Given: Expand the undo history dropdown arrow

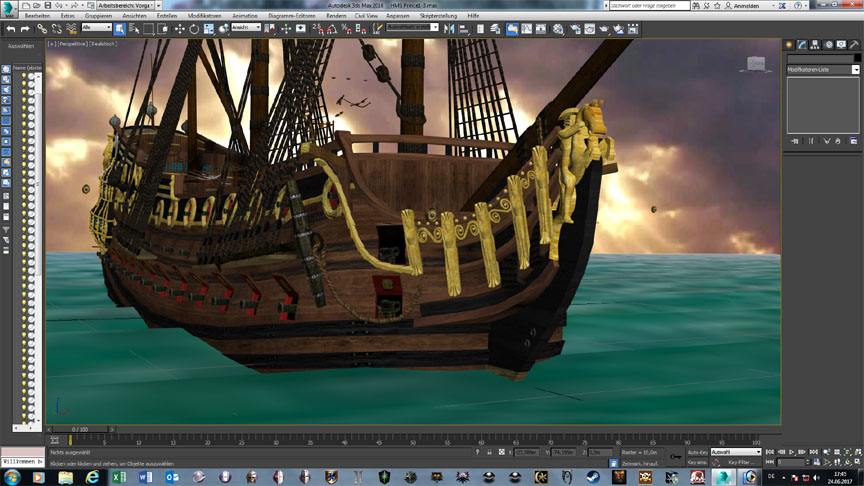Looking at the screenshot, I should [66, 6].
